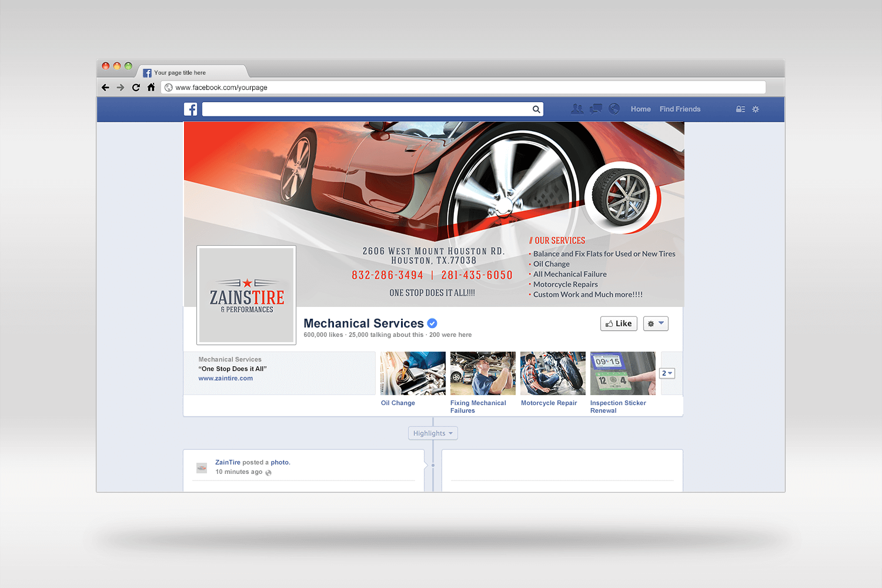Image resolution: width=882 pixels, height=588 pixels.
Task: Open friend requests icon
Action: [x=577, y=109]
